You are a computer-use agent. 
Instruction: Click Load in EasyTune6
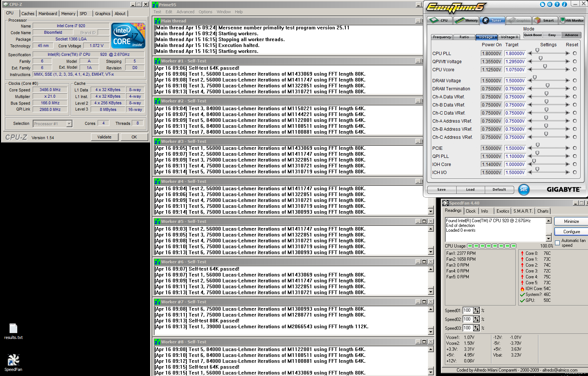[x=470, y=189]
